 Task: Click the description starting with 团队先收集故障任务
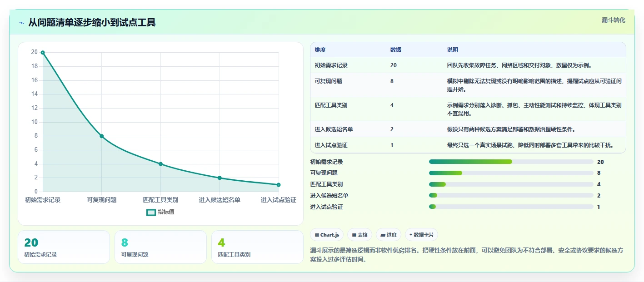(x=519, y=65)
